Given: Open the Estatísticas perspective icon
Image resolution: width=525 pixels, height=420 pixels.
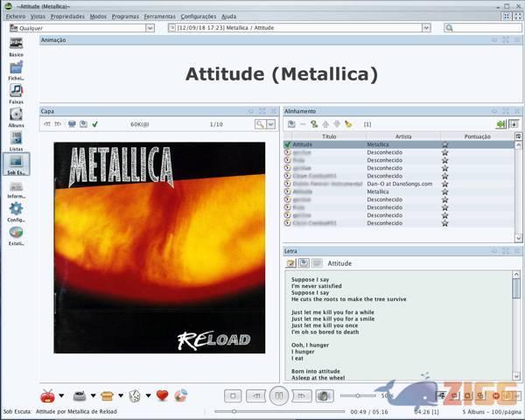Looking at the screenshot, I should click(16, 233).
